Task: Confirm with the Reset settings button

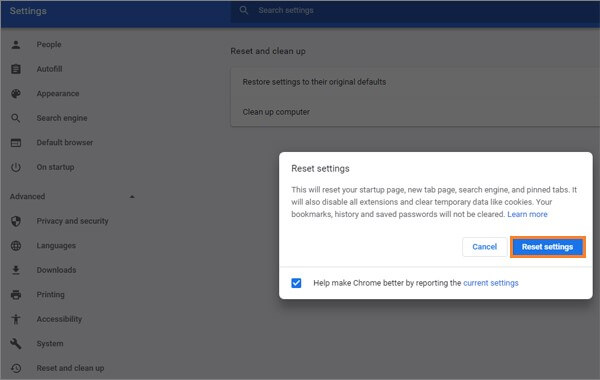Action: coord(548,247)
